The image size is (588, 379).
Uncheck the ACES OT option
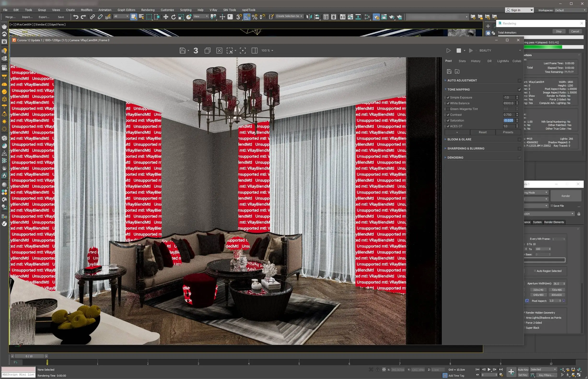[x=448, y=126]
